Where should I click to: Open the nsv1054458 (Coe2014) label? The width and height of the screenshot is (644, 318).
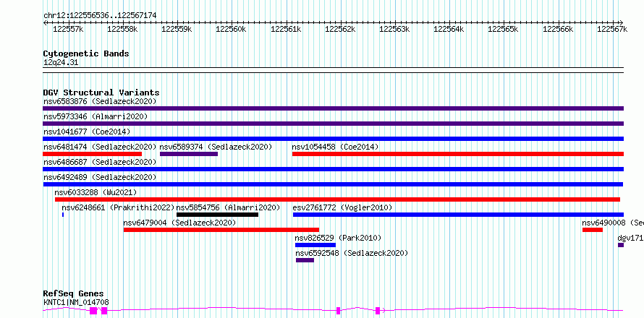pyautogui.click(x=335, y=147)
